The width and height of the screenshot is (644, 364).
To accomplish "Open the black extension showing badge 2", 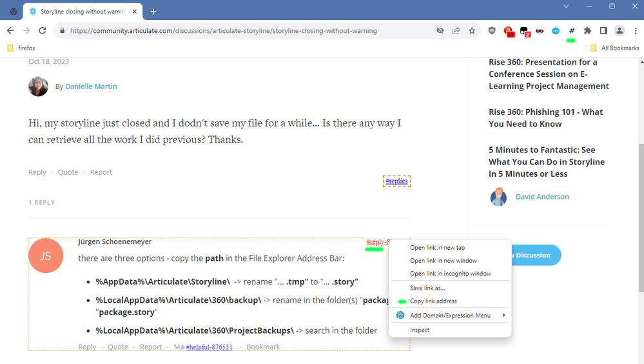I will point(525,31).
